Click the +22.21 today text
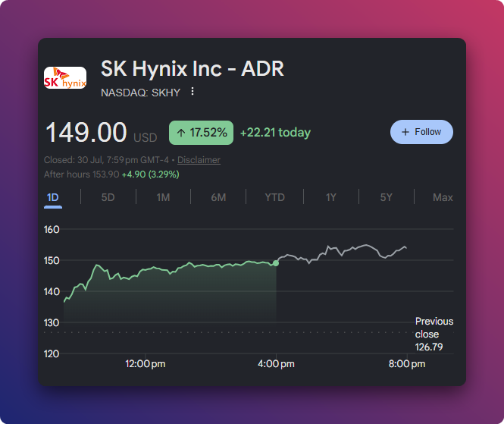 [x=275, y=133]
